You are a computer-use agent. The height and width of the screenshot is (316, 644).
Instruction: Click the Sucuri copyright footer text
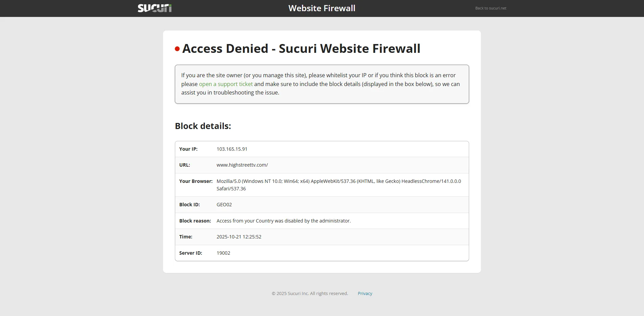309,293
